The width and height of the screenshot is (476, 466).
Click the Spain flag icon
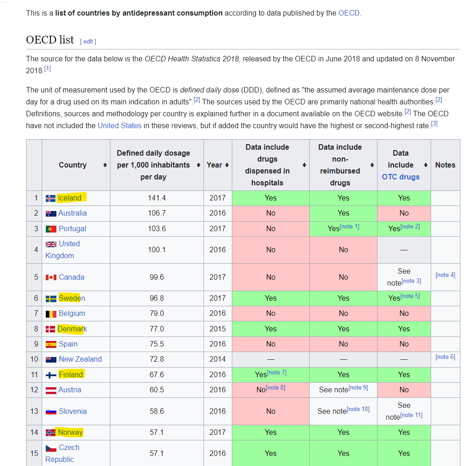[51, 344]
